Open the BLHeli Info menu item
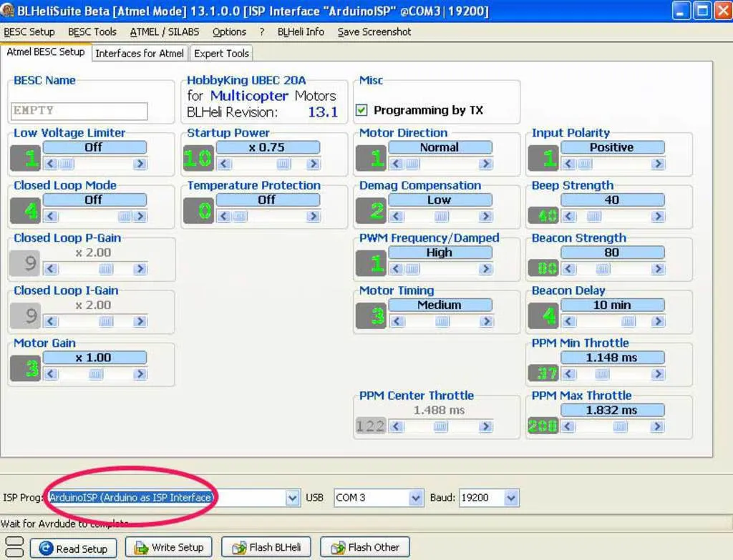Viewport: 733px width, 560px height. point(301,31)
